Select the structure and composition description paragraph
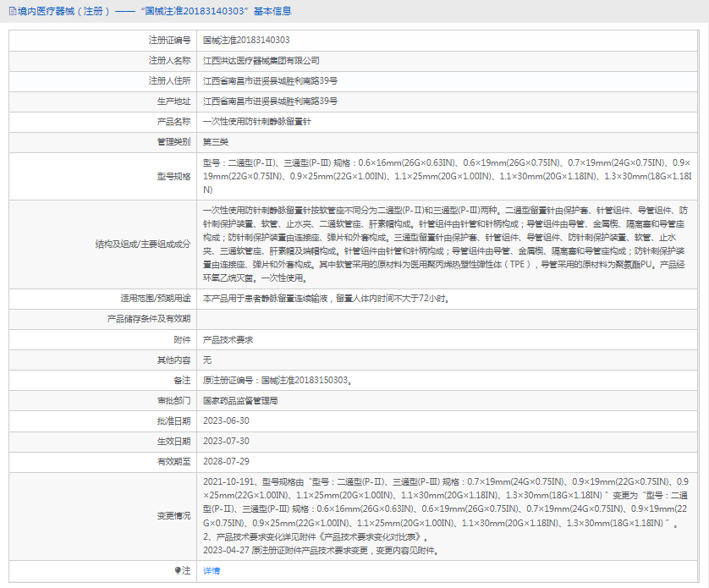 coord(445,245)
